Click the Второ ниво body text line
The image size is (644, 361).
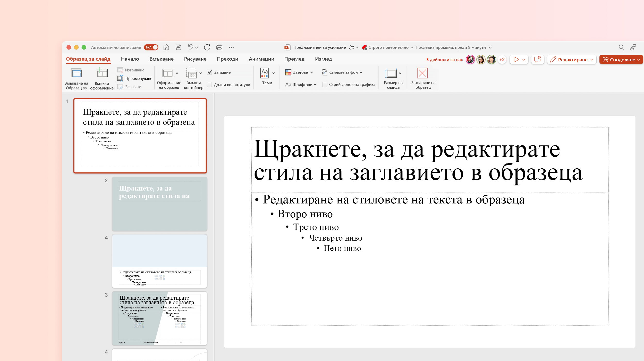click(x=305, y=214)
